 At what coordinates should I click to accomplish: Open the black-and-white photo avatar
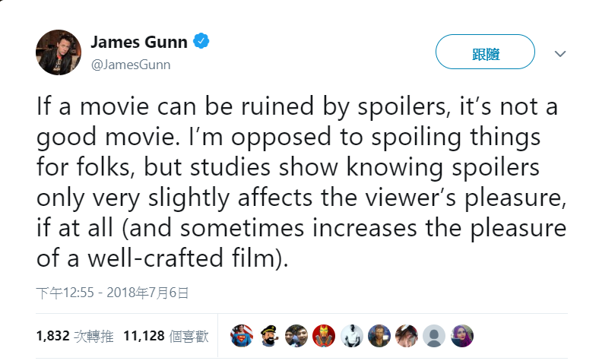click(351, 335)
